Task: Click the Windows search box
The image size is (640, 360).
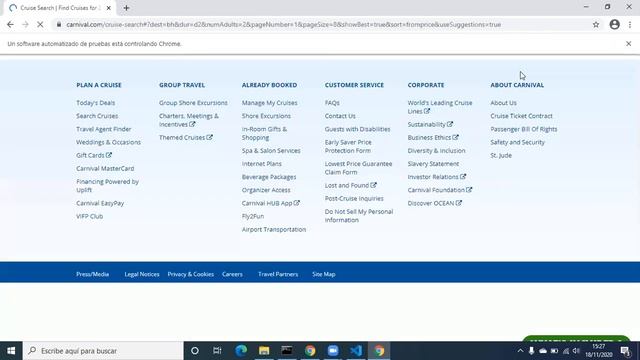Action: tap(103, 351)
